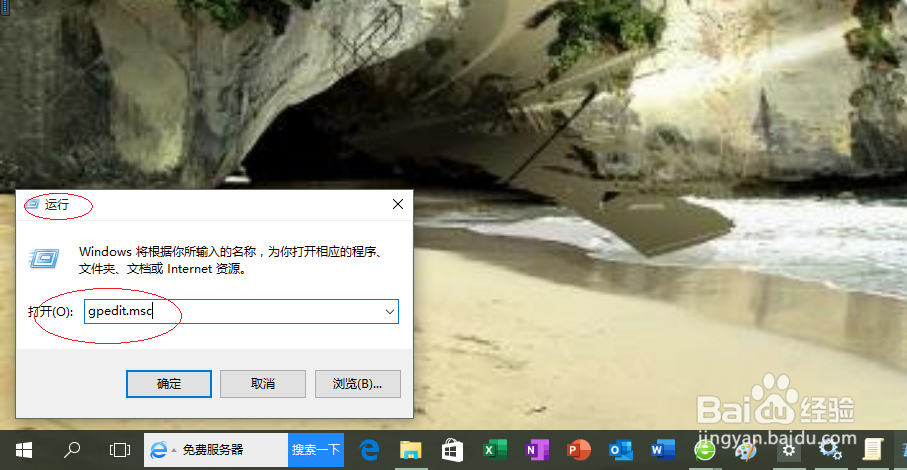Open Task View on the taskbar
The width and height of the screenshot is (907, 470).
120,450
